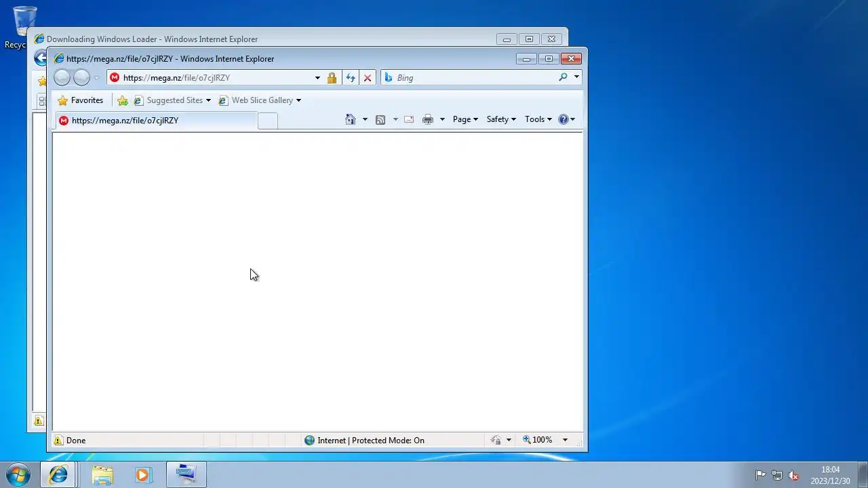Click the status bar warning icon

(x=58, y=441)
